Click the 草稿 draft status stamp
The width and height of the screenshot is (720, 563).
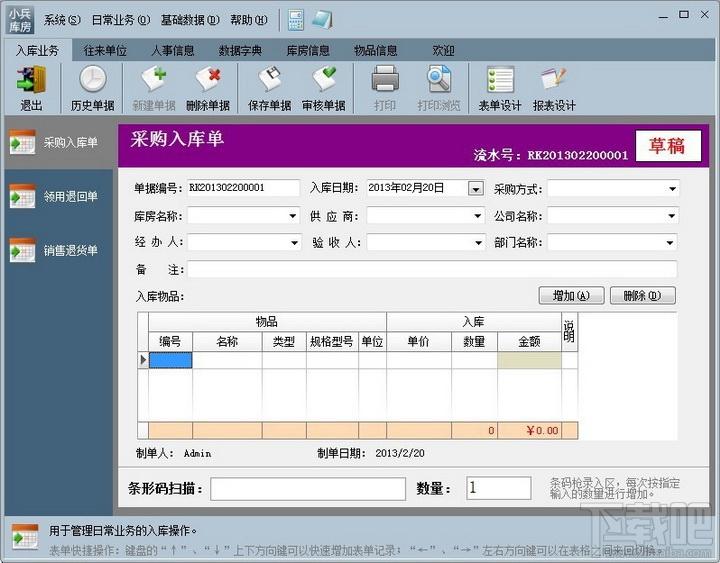coord(668,146)
